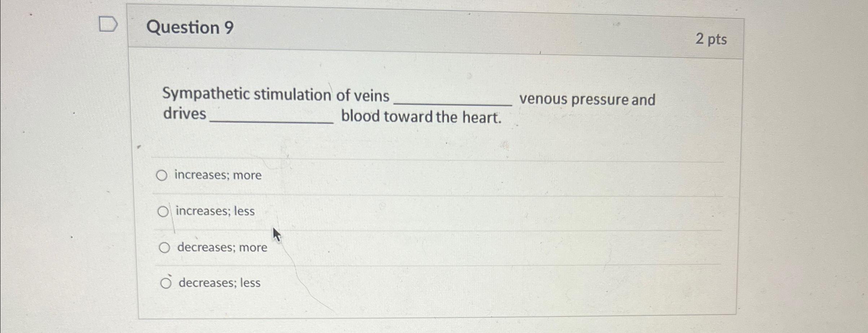The width and height of the screenshot is (868, 333).
Task: Click the 'increases; less' row label text
Action: 214,212
